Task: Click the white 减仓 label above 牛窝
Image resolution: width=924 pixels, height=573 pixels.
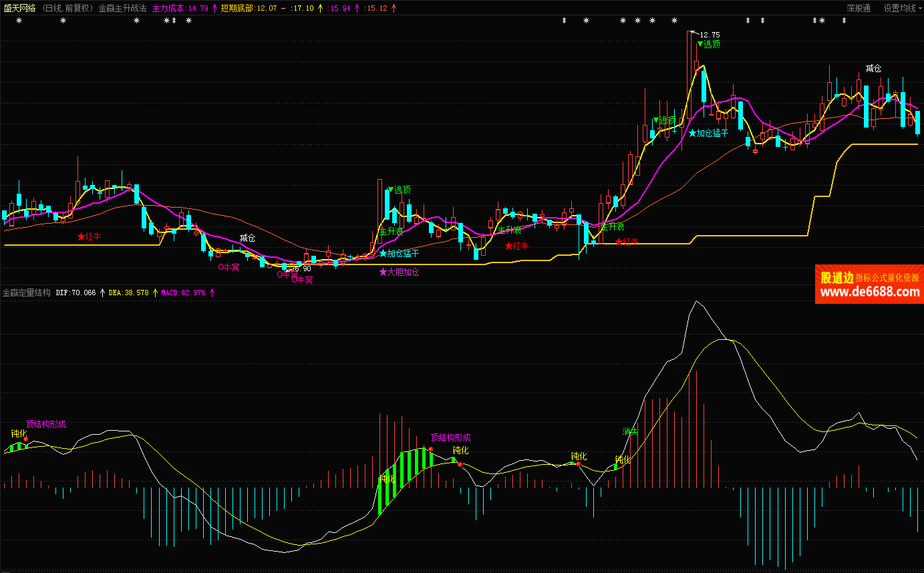Action: (247, 238)
